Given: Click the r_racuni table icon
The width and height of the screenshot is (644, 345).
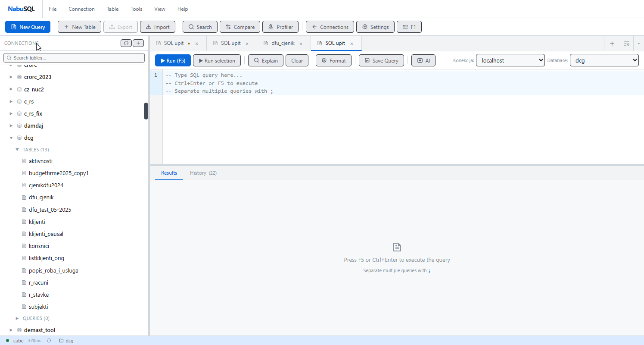Looking at the screenshot, I should (24, 282).
